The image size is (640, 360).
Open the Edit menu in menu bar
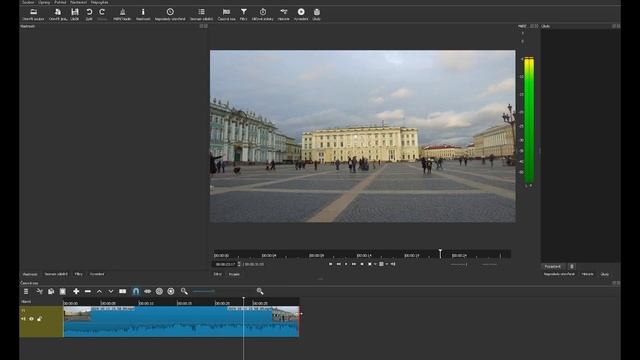[44, 2]
